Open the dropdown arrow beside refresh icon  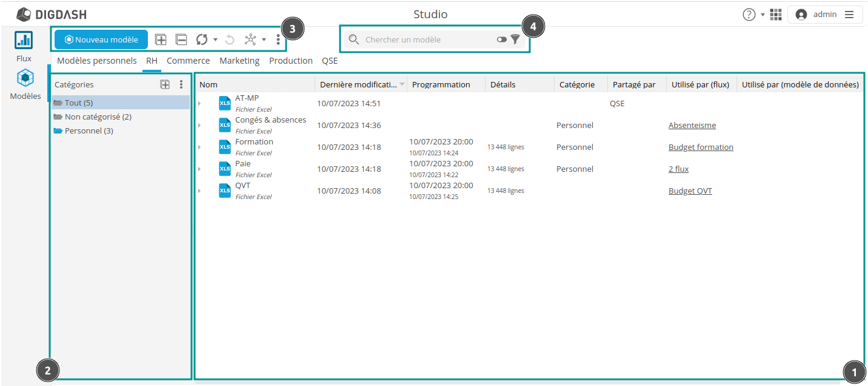tap(215, 39)
